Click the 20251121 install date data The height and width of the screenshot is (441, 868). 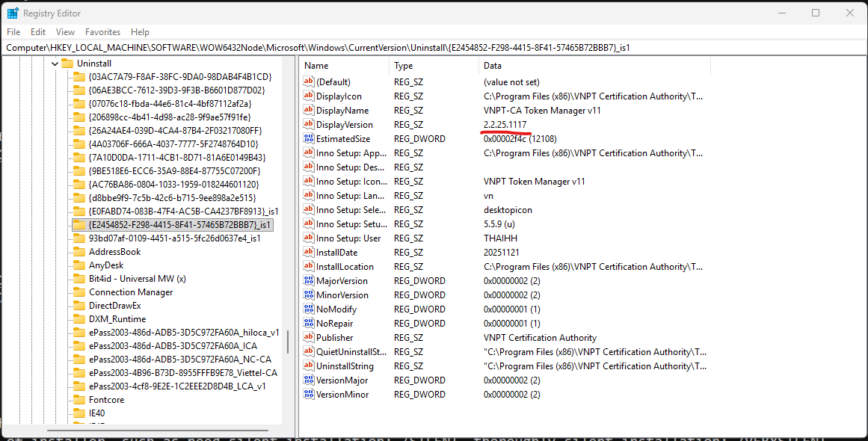click(502, 253)
